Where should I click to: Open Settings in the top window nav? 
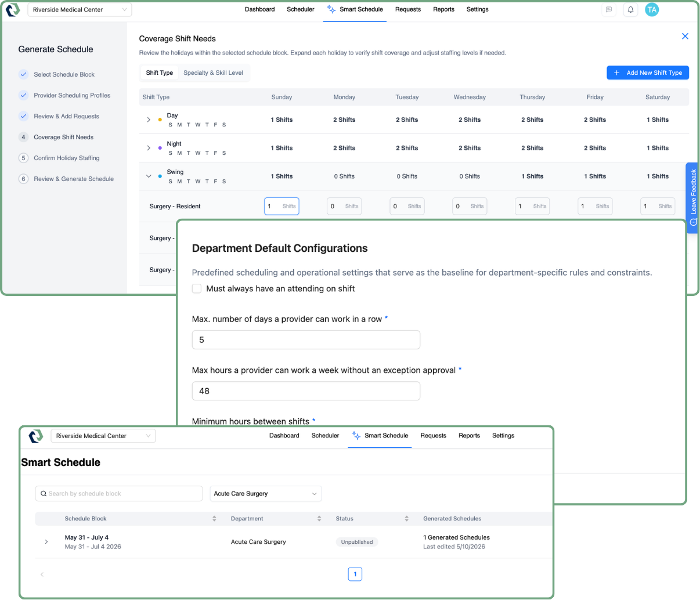(477, 9)
